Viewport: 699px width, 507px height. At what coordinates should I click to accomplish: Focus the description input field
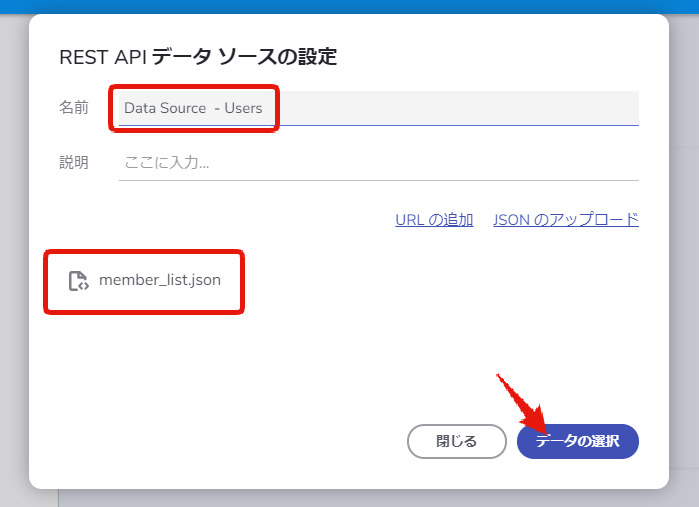[x=378, y=163]
